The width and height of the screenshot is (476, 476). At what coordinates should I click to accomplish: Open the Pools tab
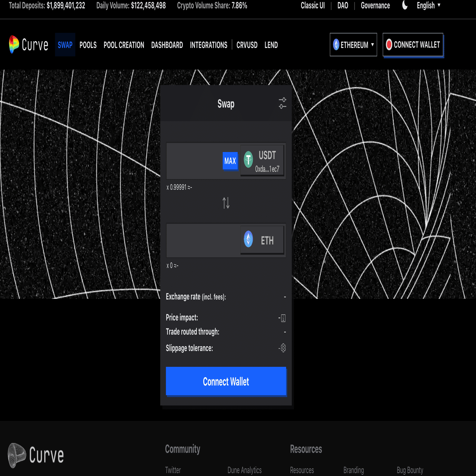[x=88, y=45]
